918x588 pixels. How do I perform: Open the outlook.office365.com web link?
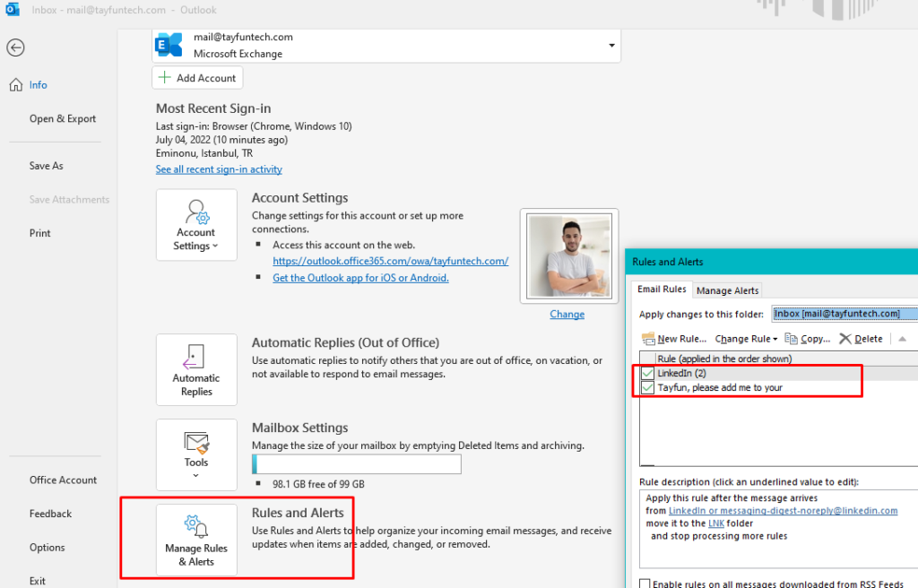[391, 261]
